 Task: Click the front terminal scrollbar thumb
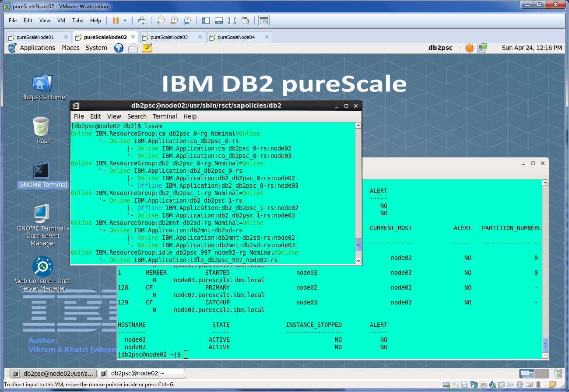pyautogui.click(x=358, y=244)
